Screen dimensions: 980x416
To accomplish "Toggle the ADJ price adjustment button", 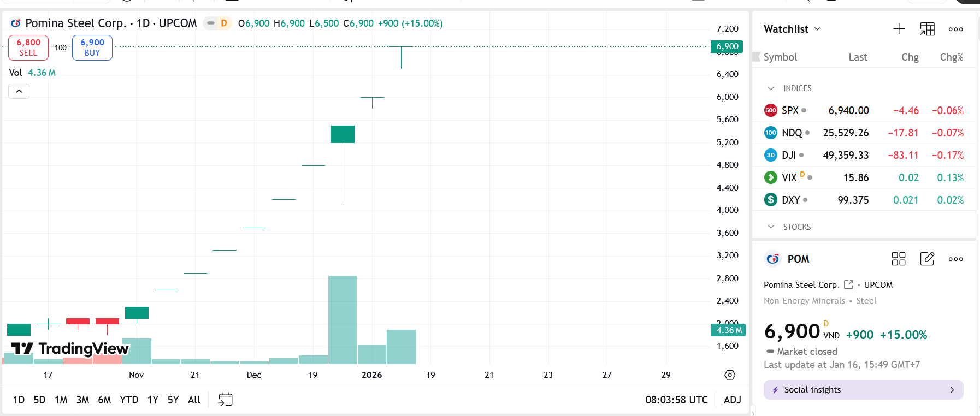I will 732,400.
